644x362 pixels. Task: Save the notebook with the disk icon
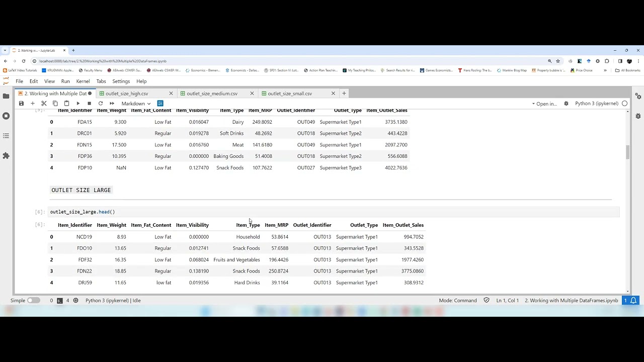[21, 104]
